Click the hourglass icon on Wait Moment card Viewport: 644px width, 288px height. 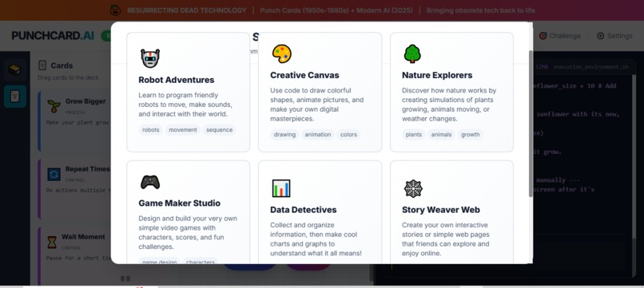click(x=52, y=242)
